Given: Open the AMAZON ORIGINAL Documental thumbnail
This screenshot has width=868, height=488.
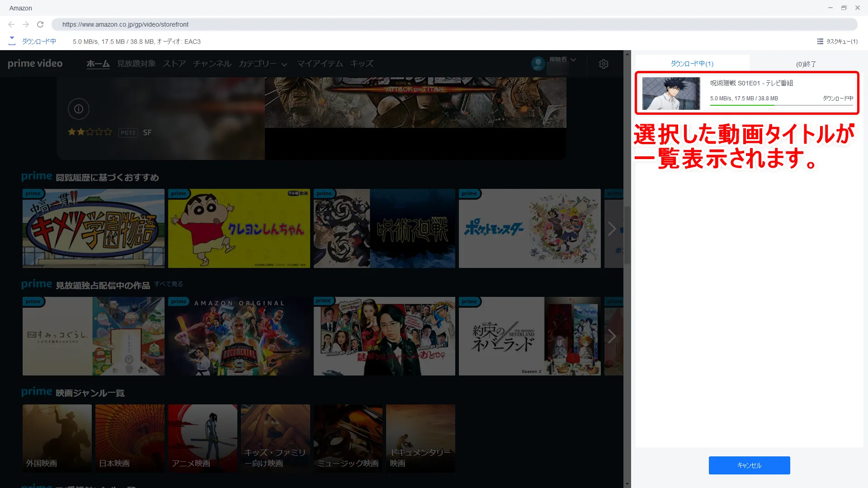Looking at the screenshot, I should coord(239,336).
